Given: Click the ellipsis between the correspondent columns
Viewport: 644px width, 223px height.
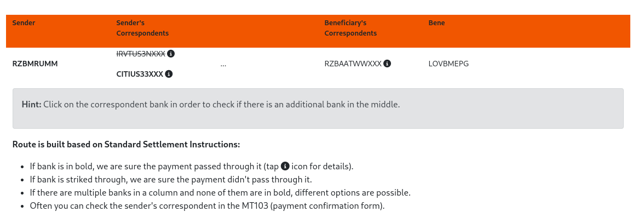Looking at the screenshot, I should click(223, 64).
